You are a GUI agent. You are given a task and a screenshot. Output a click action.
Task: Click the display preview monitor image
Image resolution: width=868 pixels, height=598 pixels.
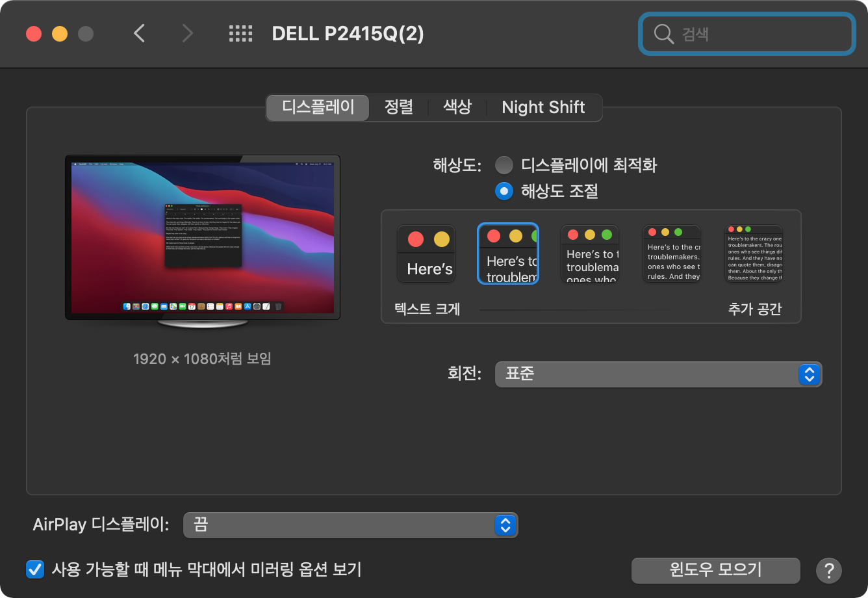[203, 241]
